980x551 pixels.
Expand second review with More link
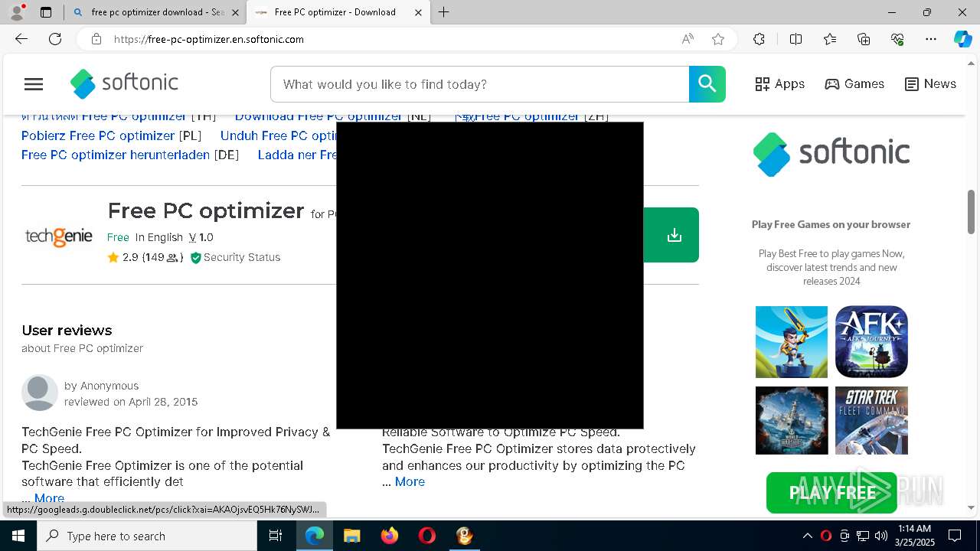pos(410,481)
